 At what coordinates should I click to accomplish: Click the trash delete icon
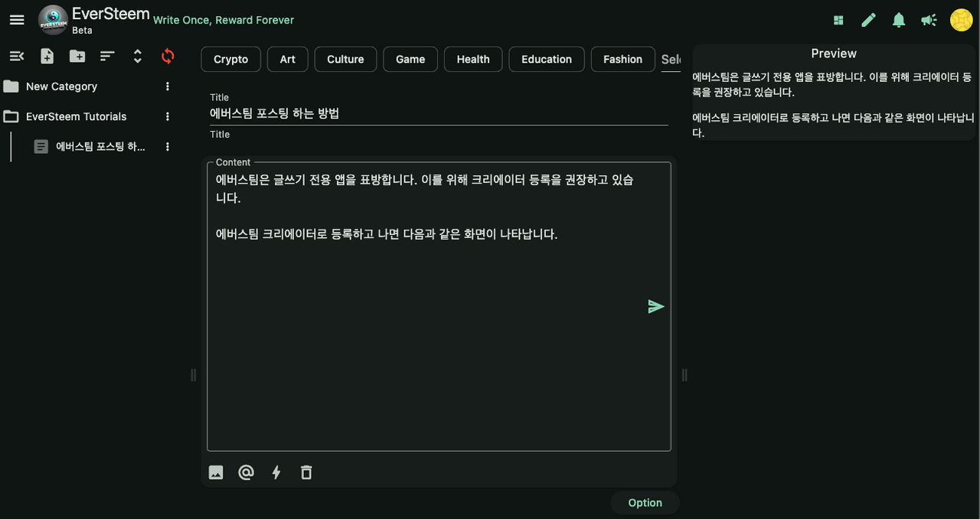click(x=306, y=472)
